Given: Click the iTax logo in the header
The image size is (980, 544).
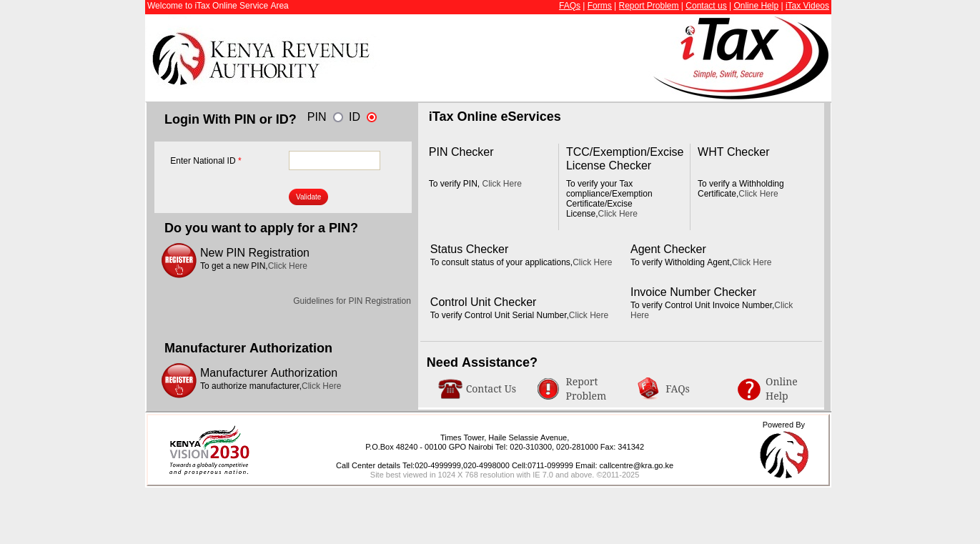Looking at the screenshot, I should coord(740,57).
